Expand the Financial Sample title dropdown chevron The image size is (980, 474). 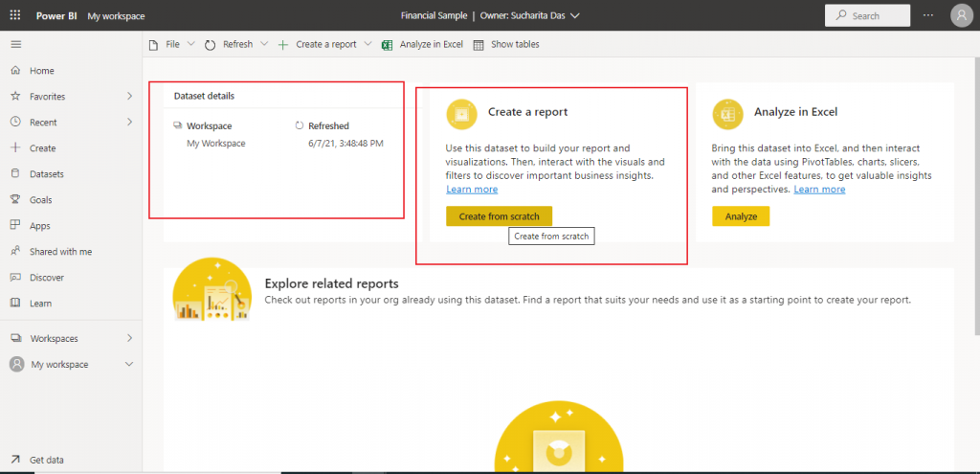pos(575,15)
